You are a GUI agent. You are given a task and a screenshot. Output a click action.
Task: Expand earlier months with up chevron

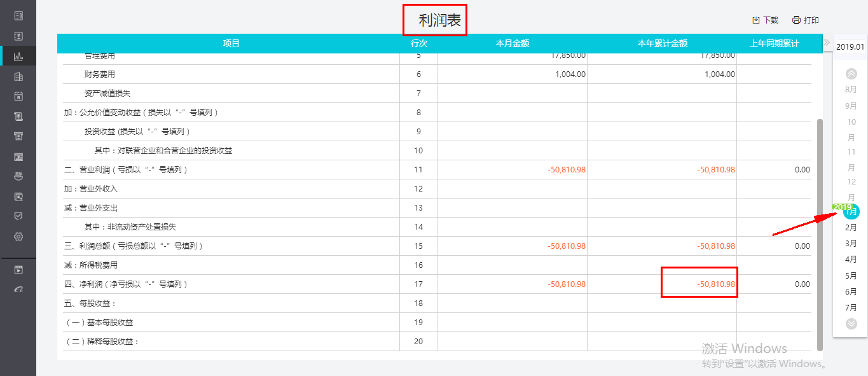(851, 74)
